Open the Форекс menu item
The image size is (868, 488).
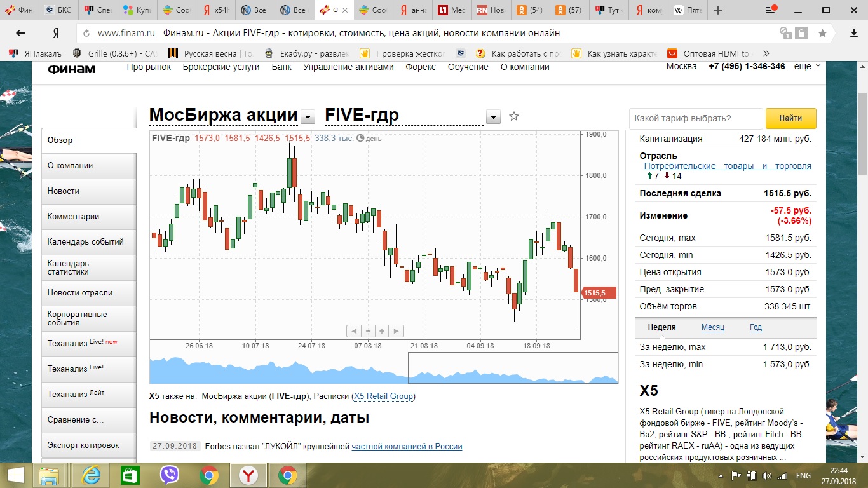point(421,67)
